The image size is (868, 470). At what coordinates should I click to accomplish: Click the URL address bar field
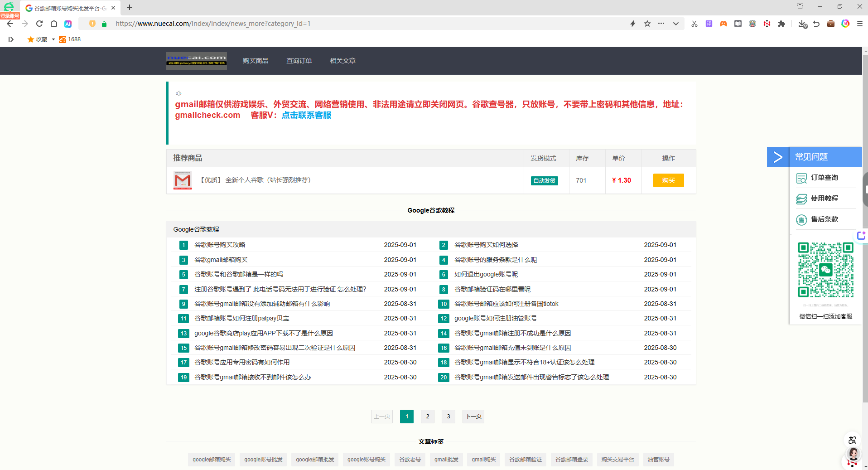[x=362, y=24]
